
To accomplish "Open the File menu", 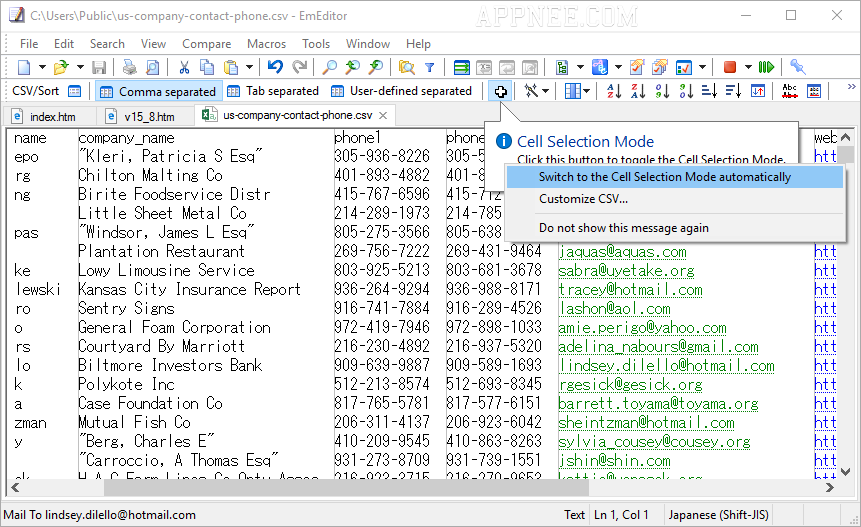I will click(x=29, y=44).
